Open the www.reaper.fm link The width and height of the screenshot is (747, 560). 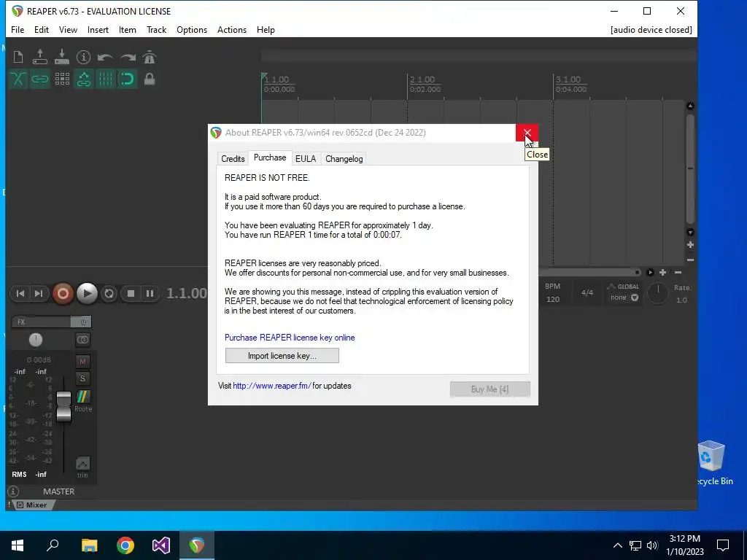click(x=272, y=386)
